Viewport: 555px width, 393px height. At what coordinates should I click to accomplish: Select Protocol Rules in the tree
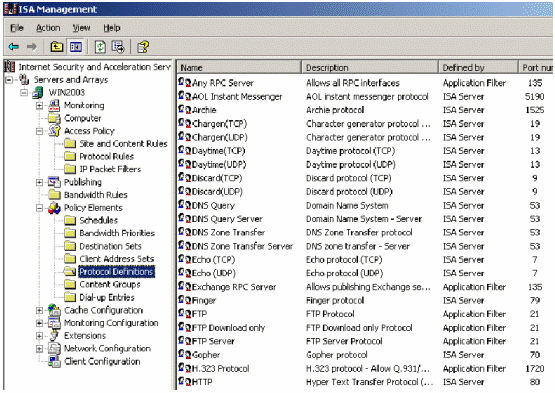[107, 156]
